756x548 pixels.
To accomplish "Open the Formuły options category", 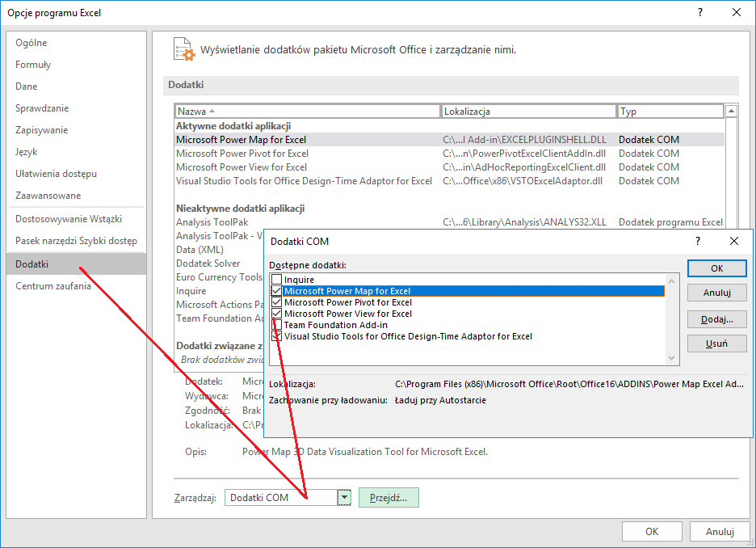I will click(76, 64).
